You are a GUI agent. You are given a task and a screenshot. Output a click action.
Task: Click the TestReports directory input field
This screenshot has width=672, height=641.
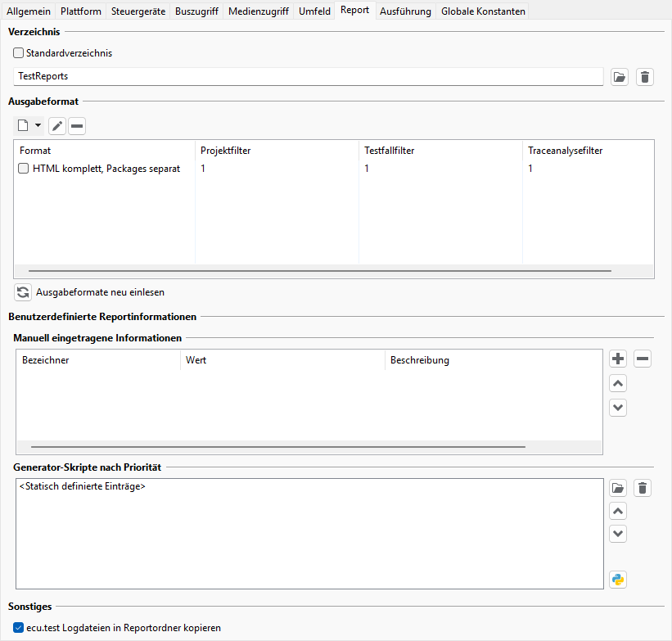pyautogui.click(x=308, y=76)
